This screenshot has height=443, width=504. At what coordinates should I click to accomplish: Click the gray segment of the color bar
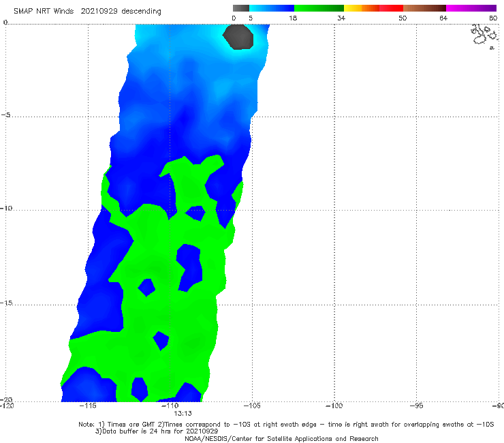tap(240, 8)
